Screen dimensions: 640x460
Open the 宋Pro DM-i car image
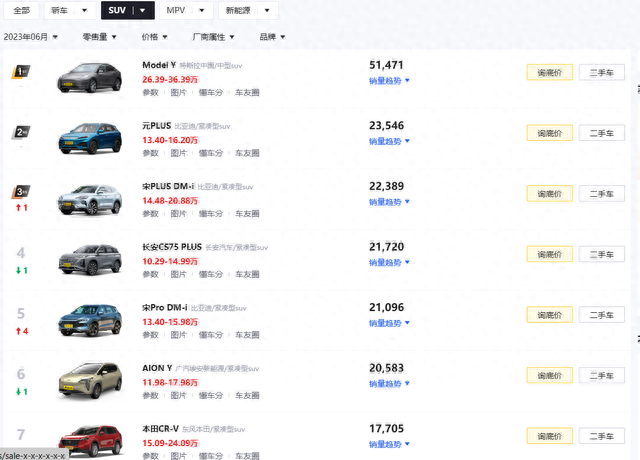[x=90, y=320]
